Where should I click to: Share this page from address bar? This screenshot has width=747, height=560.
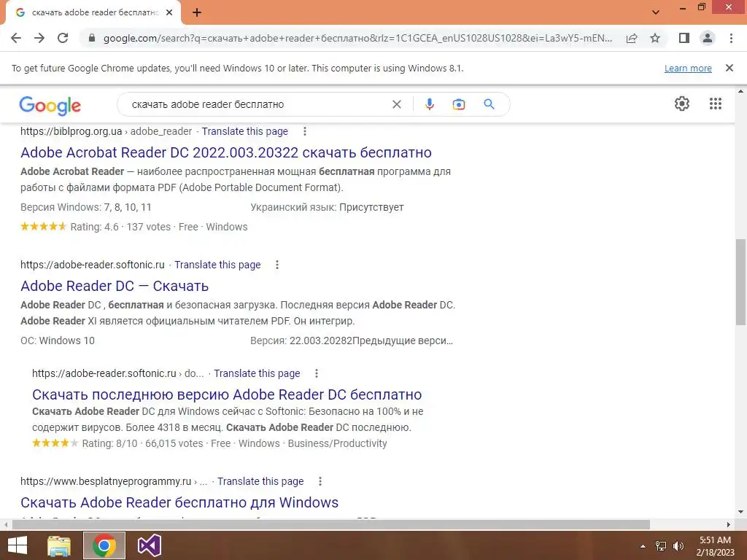(632, 38)
